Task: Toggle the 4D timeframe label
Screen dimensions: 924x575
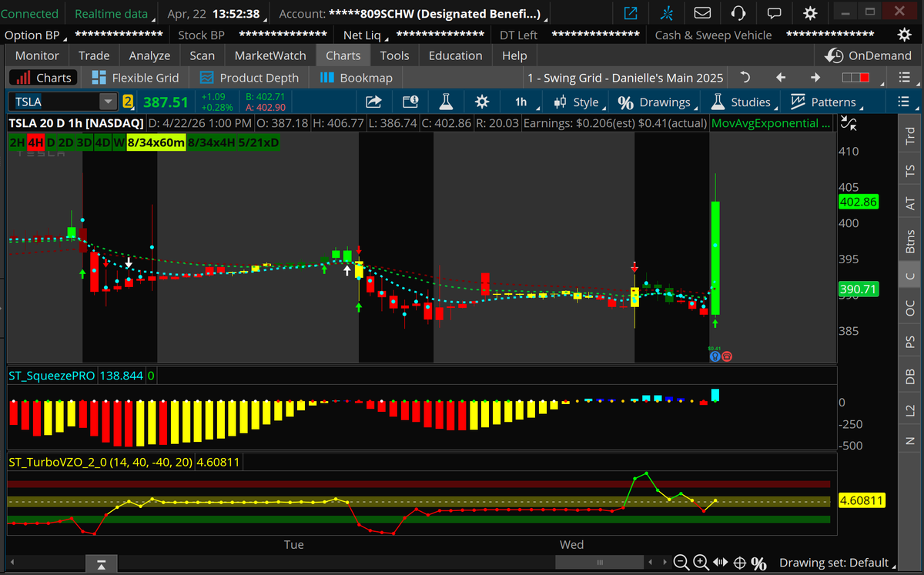Action: tap(103, 142)
